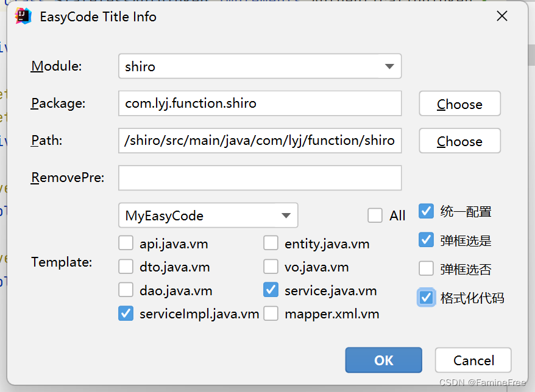Check the mapper.xml.vm template
This screenshot has width=535, height=392.
[x=271, y=313]
